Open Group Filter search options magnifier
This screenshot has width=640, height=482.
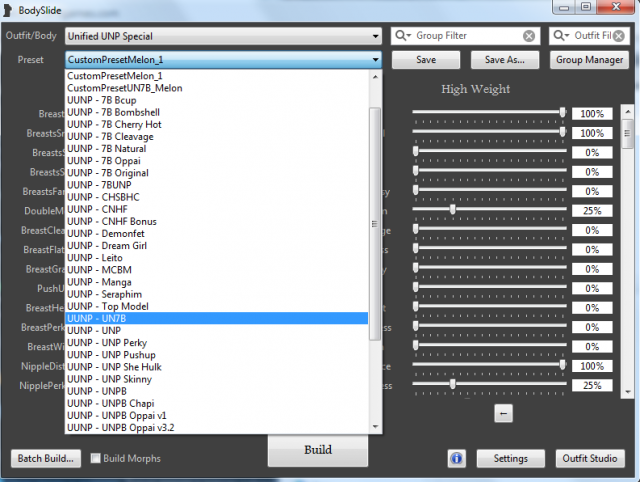(x=403, y=36)
